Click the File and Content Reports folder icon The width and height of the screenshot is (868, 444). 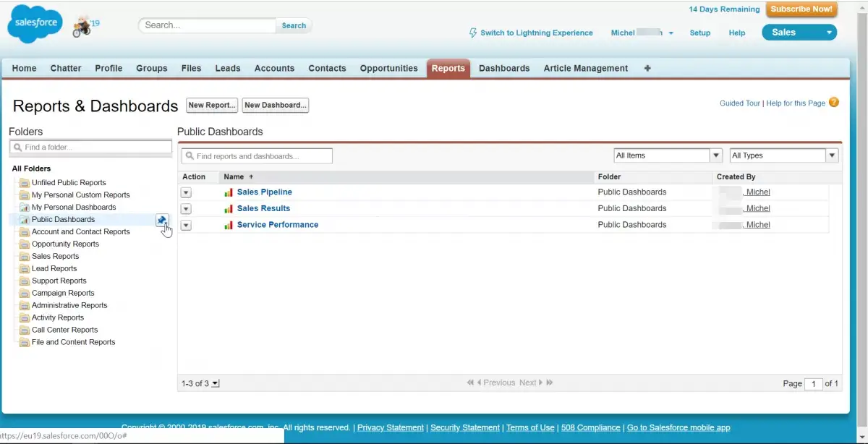25,343
